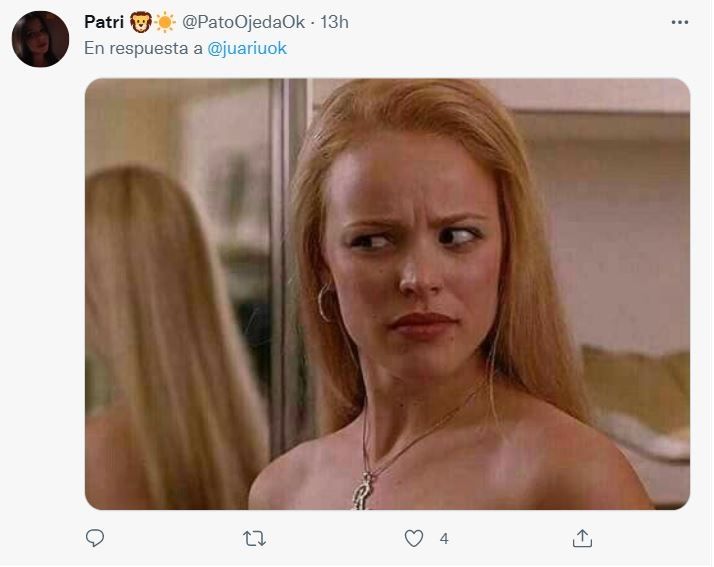Click the reply speech bubble icon
This screenshot has height=567, width=714.
(x=95, y=539)
